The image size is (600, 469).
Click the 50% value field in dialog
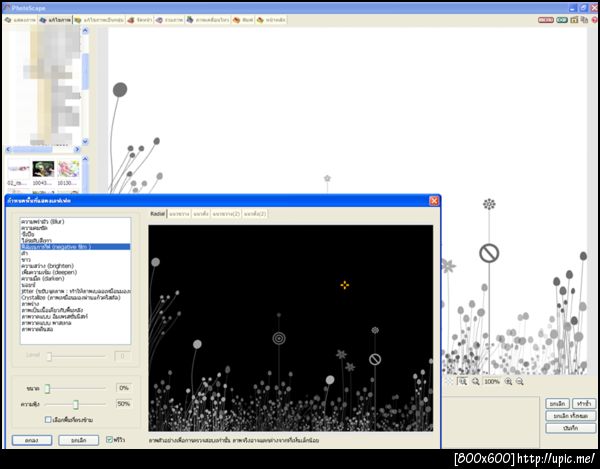(x=124, y=404)
